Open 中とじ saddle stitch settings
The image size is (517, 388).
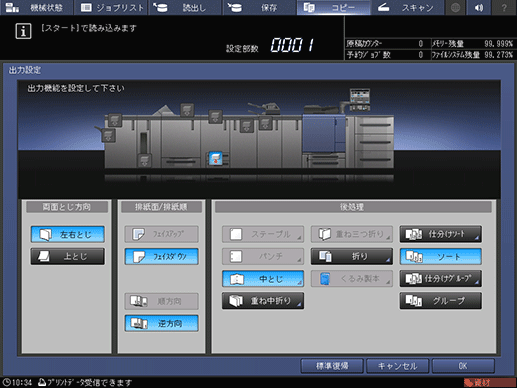pos(263,279)
